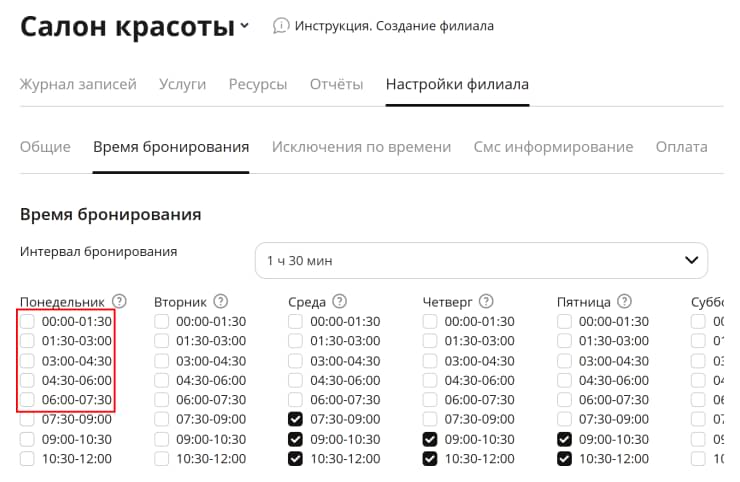740x482 pixels.
Task: Open the Смс информирование sub-tab
Action: click(553, 147)
